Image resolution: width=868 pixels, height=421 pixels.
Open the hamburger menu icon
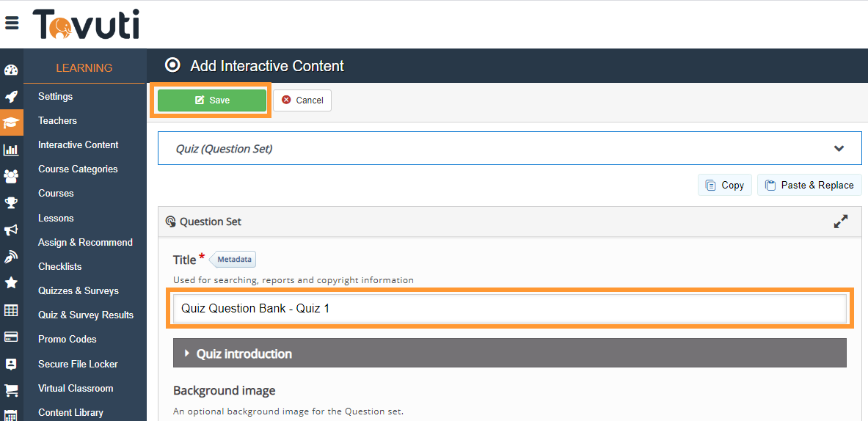click(12, 23)
